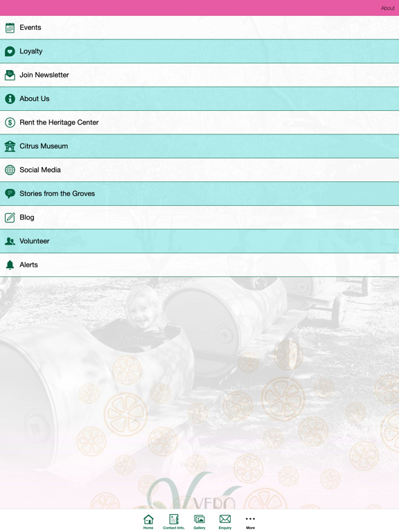Tap the Volunteer people icon
The image size is (399, 532).
point(10,241)
